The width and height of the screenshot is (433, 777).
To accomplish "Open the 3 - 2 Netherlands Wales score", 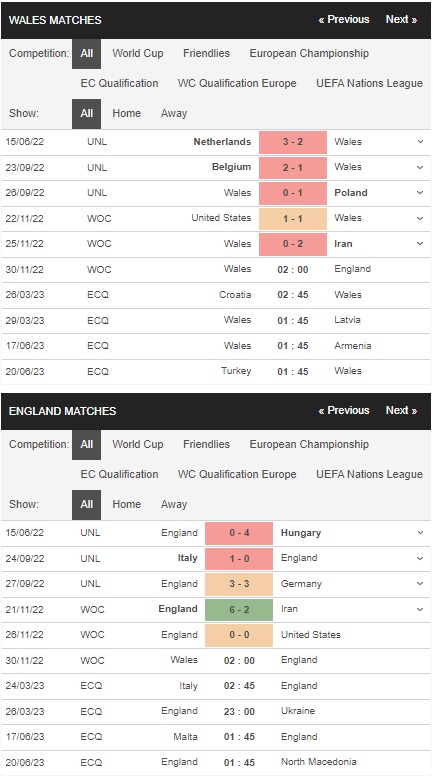I will click(x=293, y=142).
